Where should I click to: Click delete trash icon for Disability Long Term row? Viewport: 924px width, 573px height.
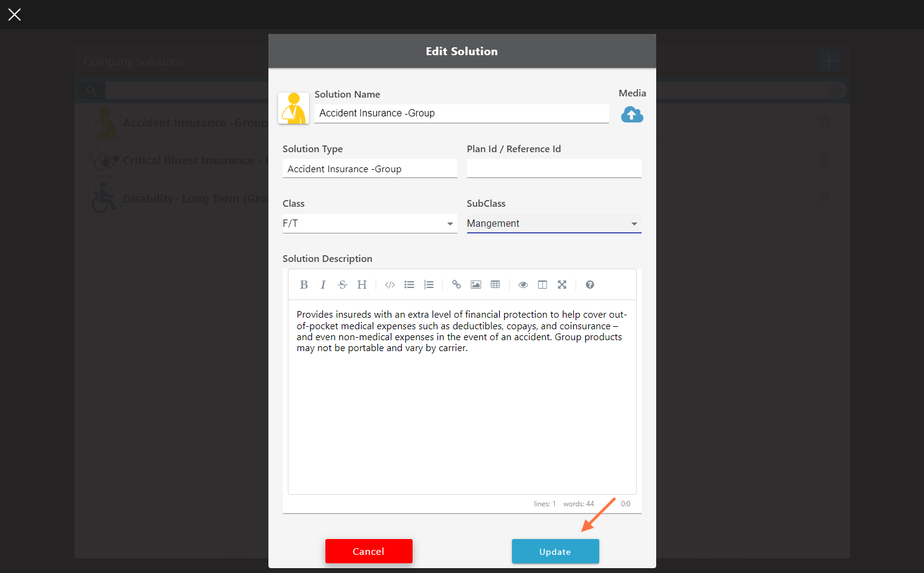click(823, 198)
